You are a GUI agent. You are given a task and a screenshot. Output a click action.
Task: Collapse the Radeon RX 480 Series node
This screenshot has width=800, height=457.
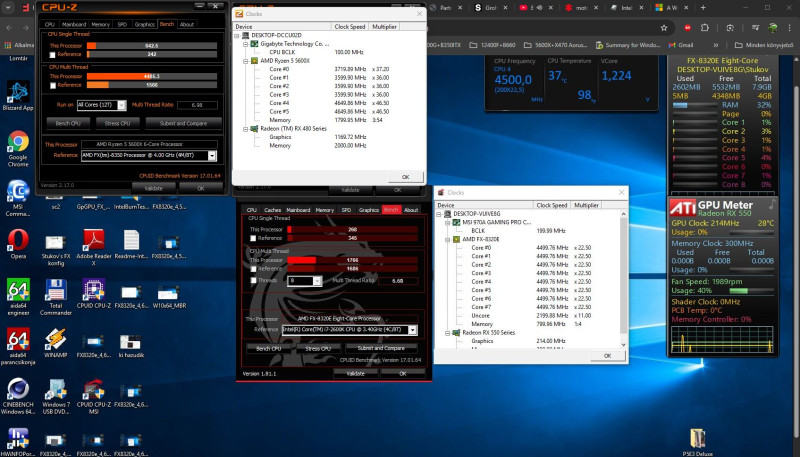[246, 129]
